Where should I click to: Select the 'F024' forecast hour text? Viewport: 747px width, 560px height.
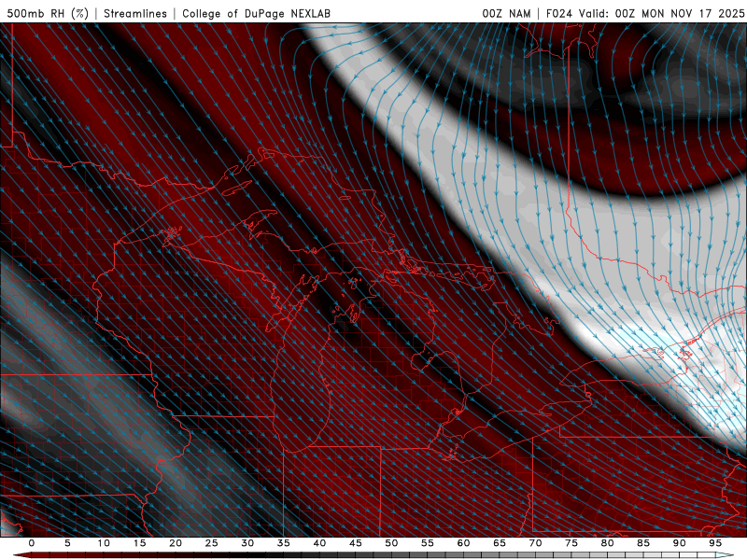coord(559,13)
